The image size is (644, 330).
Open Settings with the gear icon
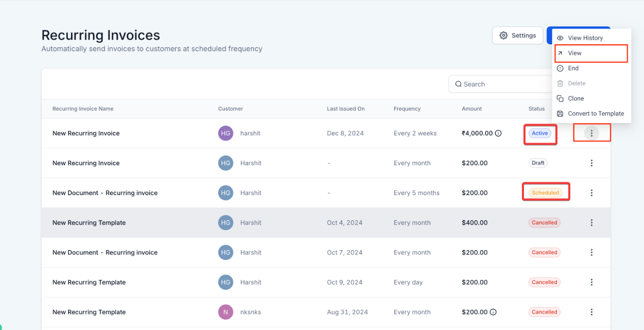pos(517,36)
